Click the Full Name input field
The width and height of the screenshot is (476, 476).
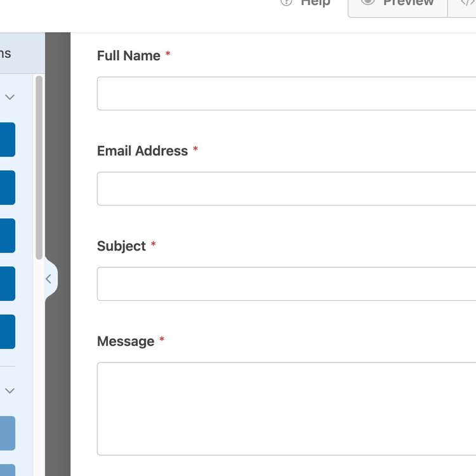(287, 93)
